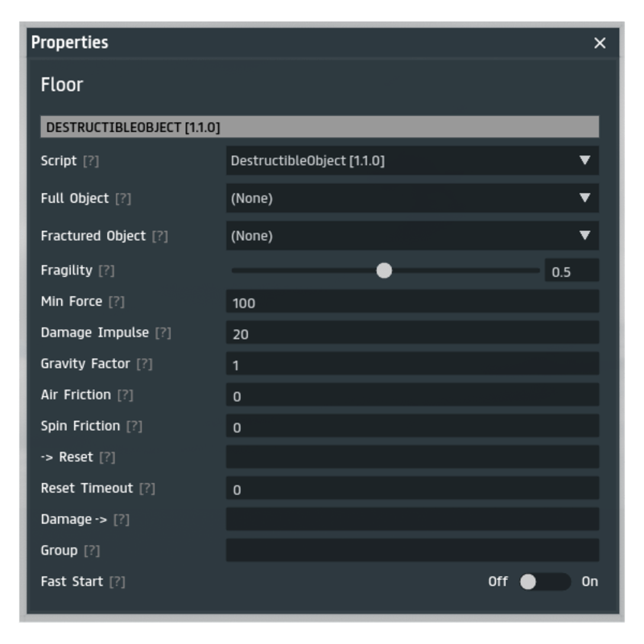Select the Damage Impulse value field

click(x=412, y=332)
